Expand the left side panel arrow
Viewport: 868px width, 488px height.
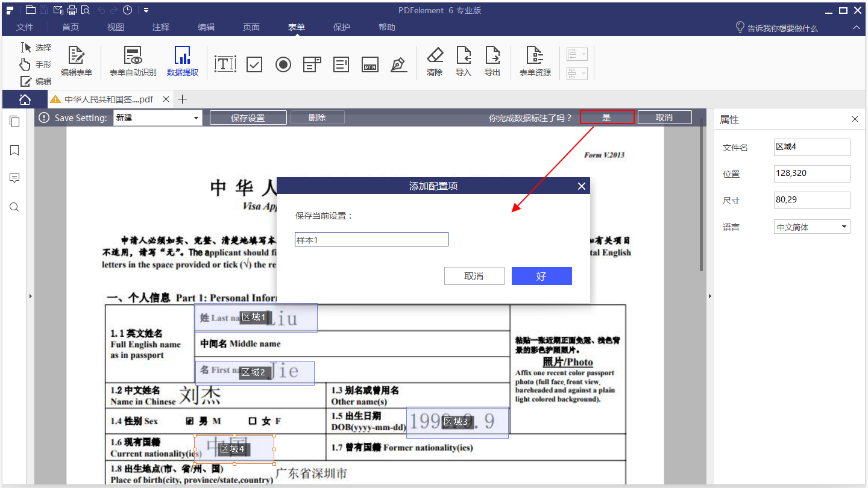[x=30, y=296]
